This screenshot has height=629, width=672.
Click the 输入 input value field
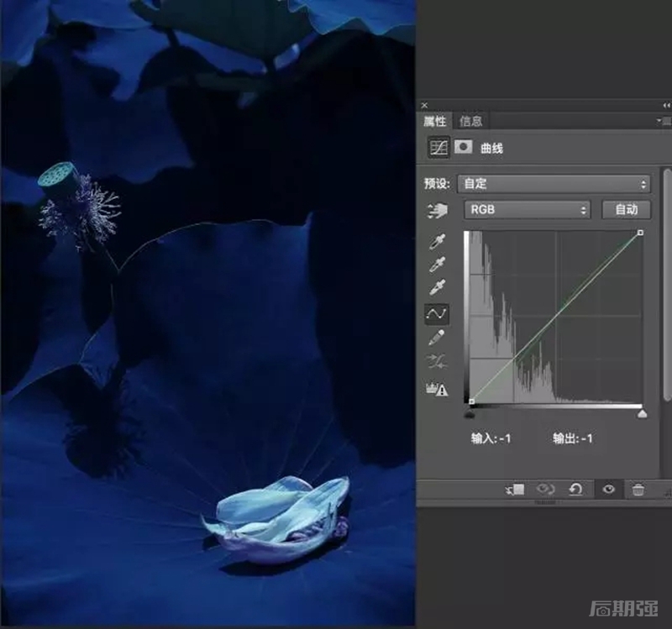tap(491, 438)
